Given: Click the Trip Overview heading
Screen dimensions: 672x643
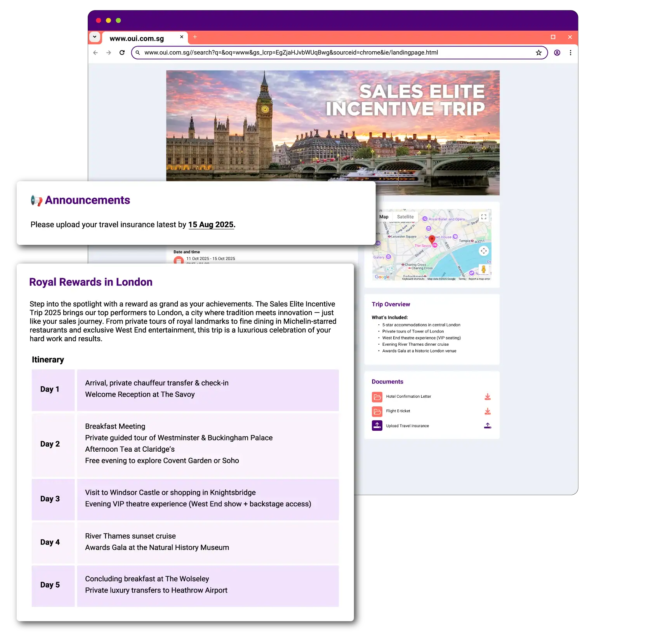Looking at the screenshot, I should point(391,305).
